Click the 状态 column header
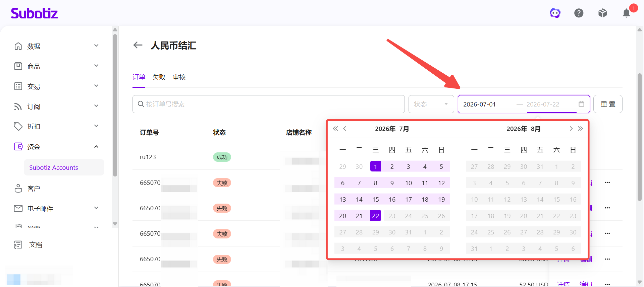This screenshot has height=287, width=644. click(219, 132)
